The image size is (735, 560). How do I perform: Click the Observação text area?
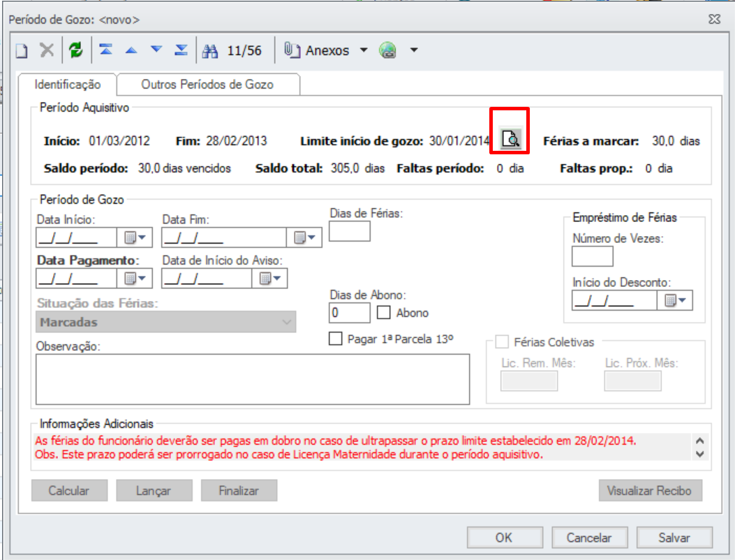point(253,379)
